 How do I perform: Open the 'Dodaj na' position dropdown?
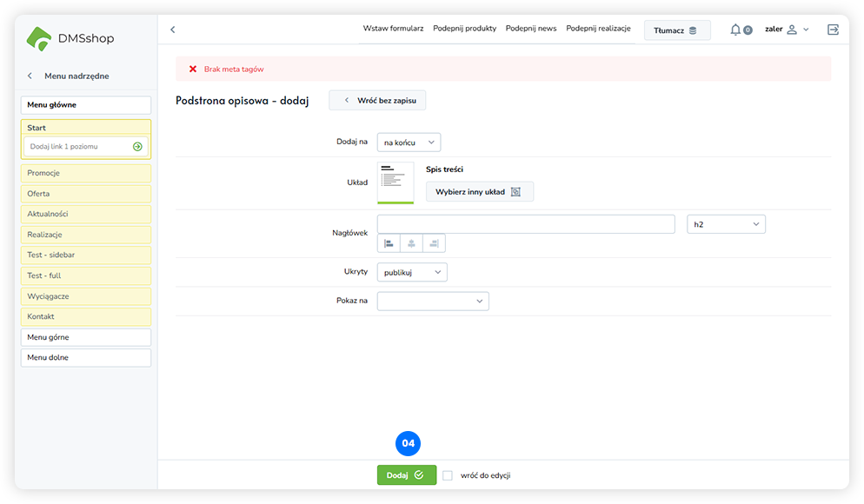click(409, 142)
